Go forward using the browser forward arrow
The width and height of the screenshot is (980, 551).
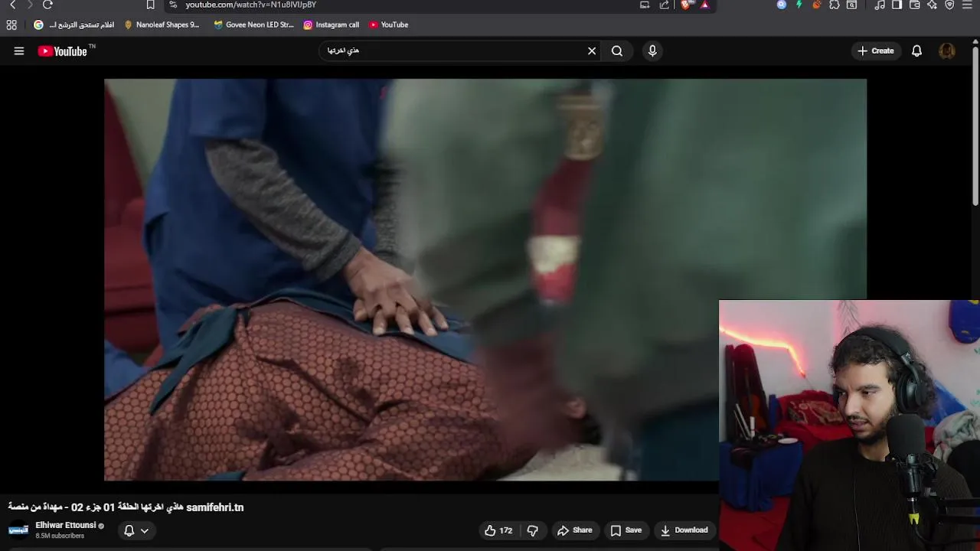[30, 5]
